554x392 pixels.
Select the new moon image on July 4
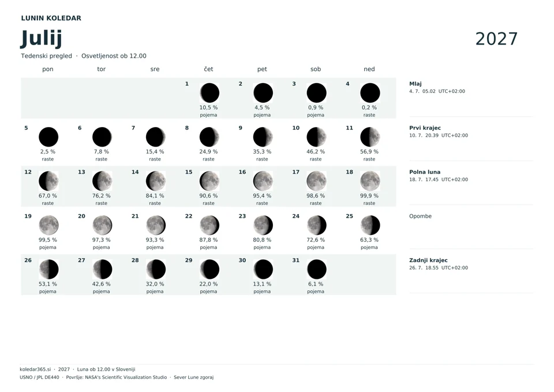[370, 93]
